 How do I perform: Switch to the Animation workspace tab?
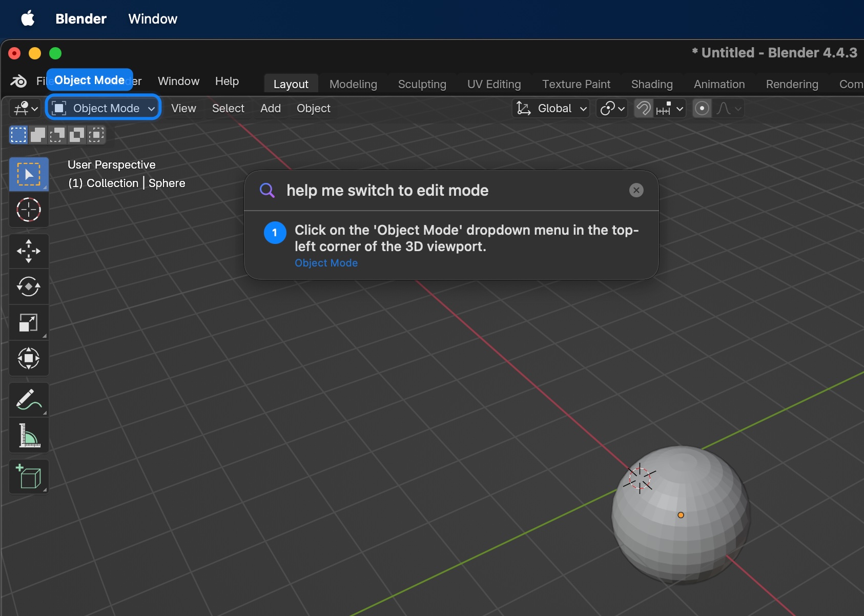point(719,84)
